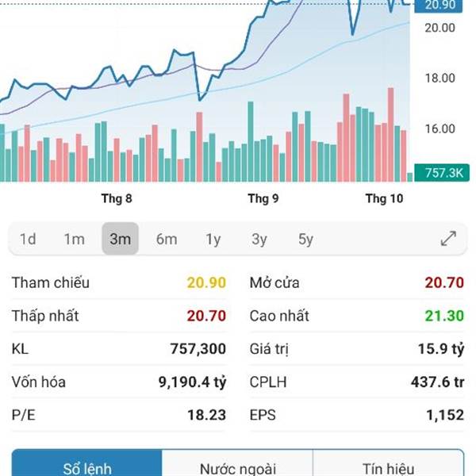Tap the P/E value 18.23

coord(208,415)
